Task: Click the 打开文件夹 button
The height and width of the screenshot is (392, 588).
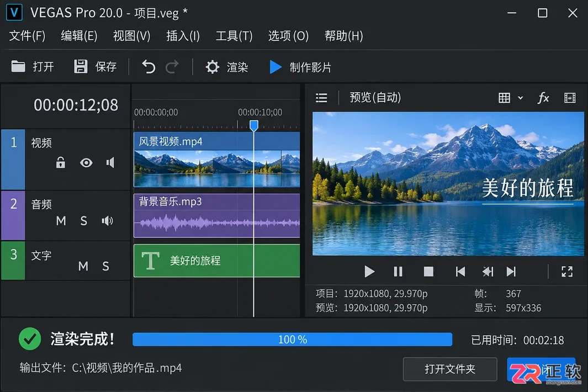Action: coord(450,369)
